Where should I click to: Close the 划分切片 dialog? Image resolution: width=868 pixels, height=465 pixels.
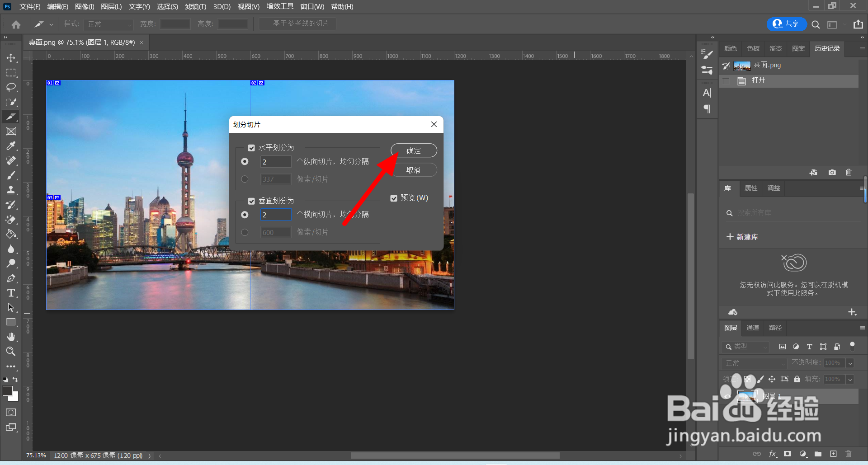[x=434, y=124]
